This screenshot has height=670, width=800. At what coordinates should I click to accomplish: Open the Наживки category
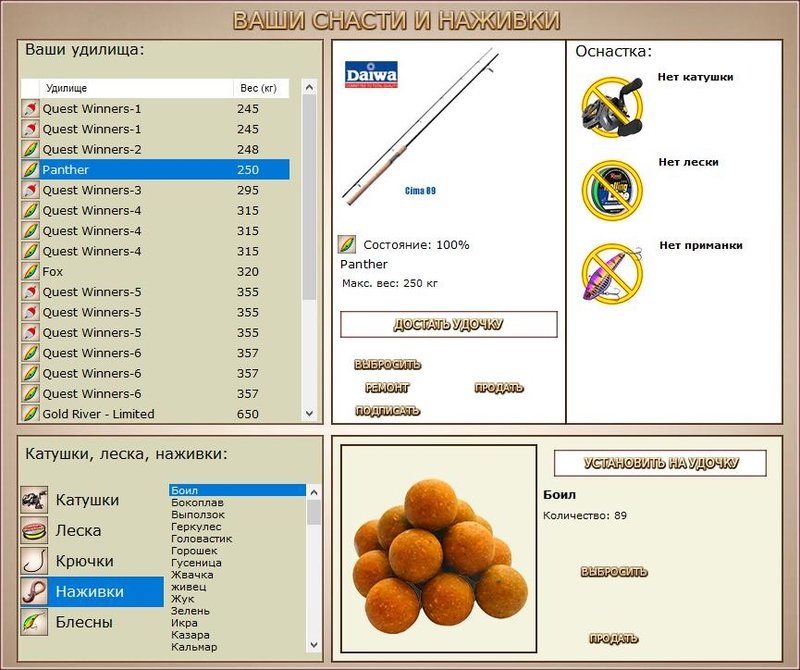(92, 591)
